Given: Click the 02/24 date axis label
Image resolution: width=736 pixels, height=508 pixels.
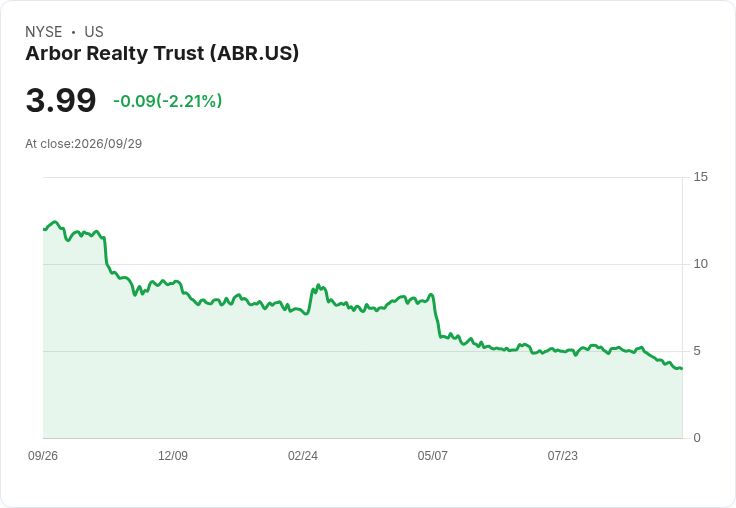Looking at the screenshot, I should pos(303,455).
